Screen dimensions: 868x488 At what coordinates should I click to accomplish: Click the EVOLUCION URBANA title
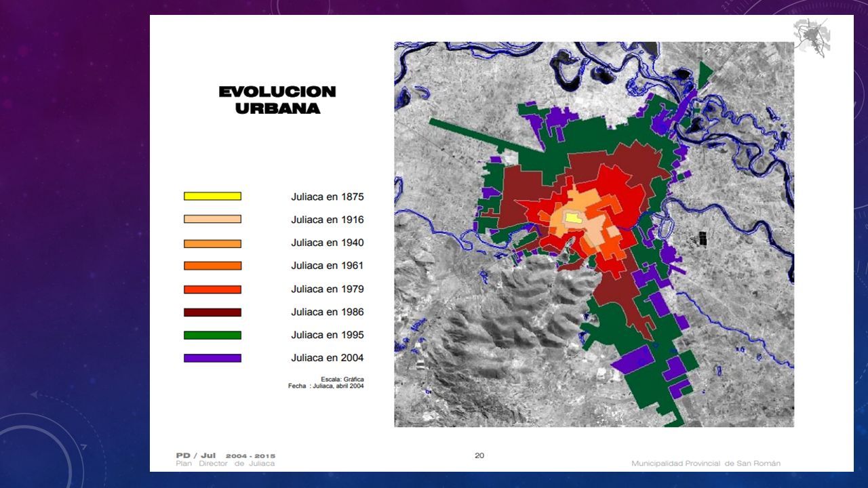coord(277,100)
